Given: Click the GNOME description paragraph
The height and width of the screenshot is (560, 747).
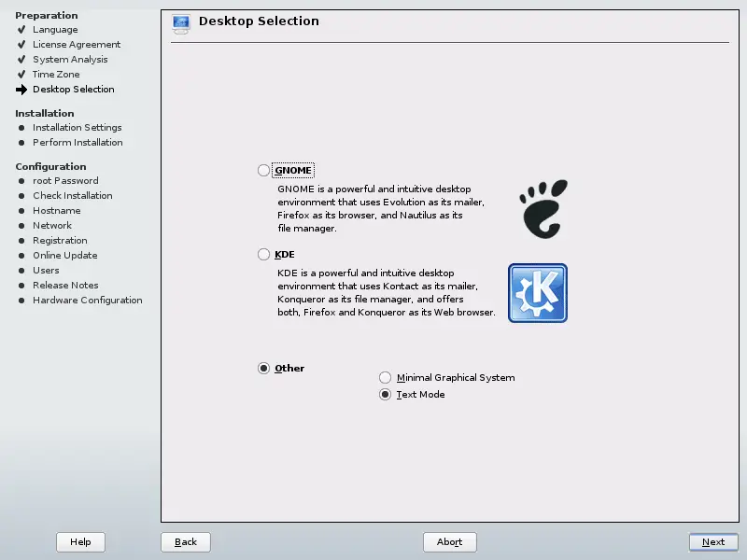Looking at the screenshot, I should (381, 208).
